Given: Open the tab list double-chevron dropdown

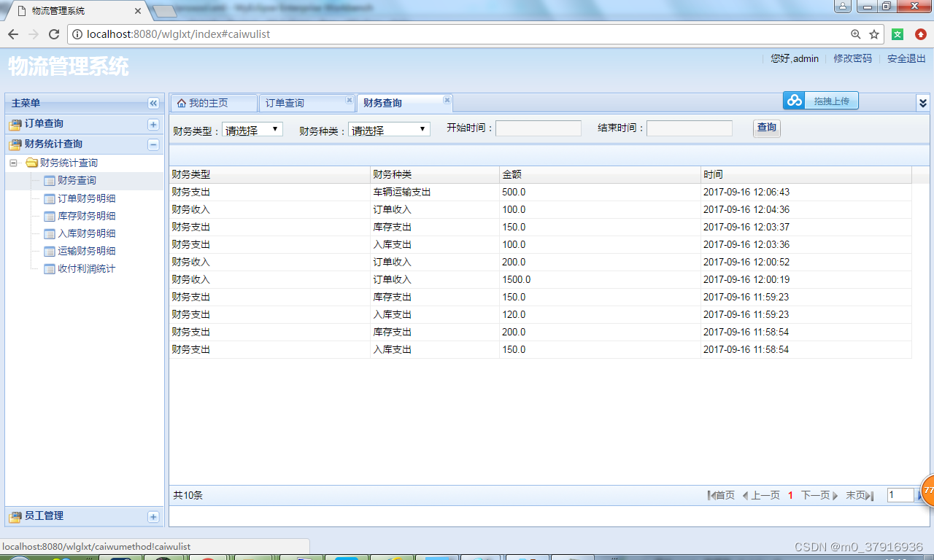Looking at the screenshot, I should tap(923, 104).
